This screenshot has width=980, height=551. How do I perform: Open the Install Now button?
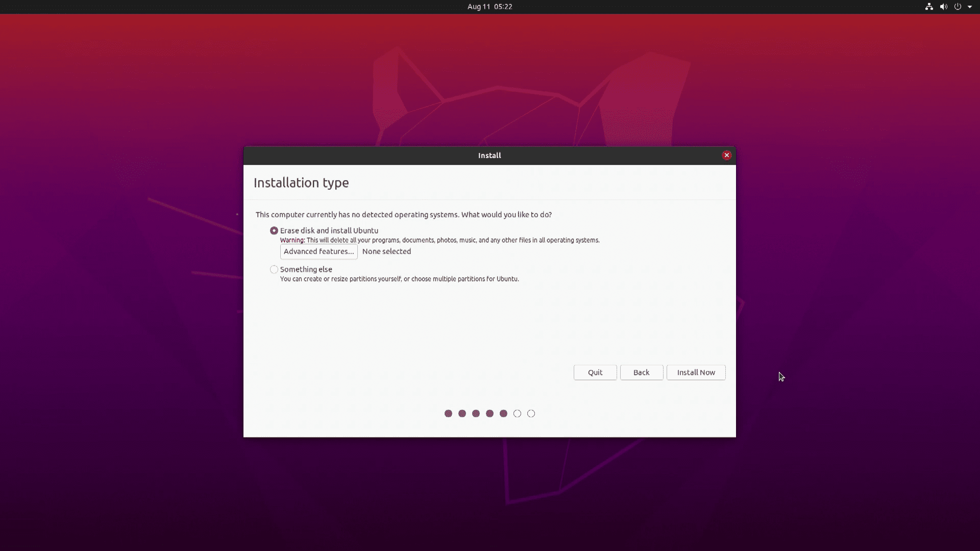[x=696, y=372]
